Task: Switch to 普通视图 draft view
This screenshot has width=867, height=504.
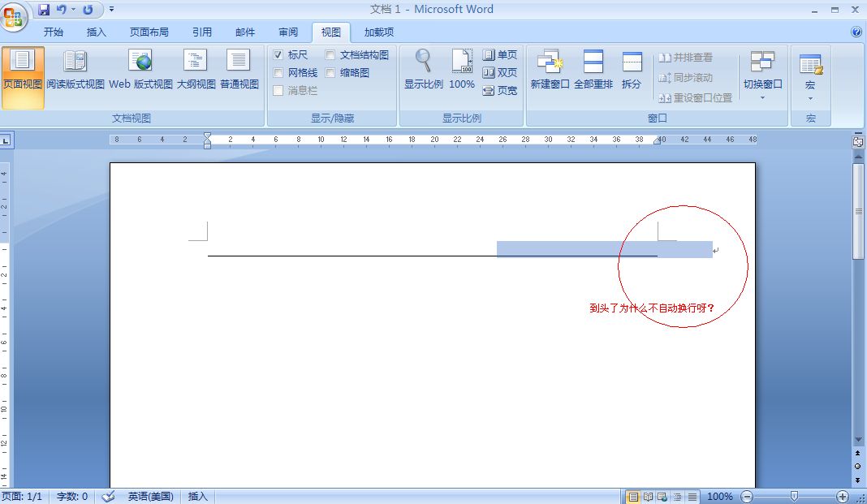Action: pyautogui.click(x=239, y=70)
